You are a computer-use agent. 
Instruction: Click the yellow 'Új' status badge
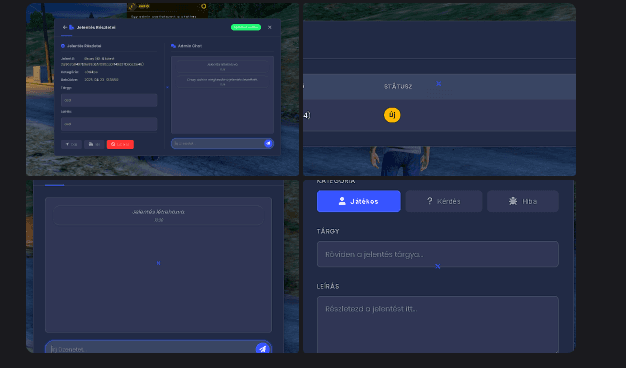[x=392, y=115]
